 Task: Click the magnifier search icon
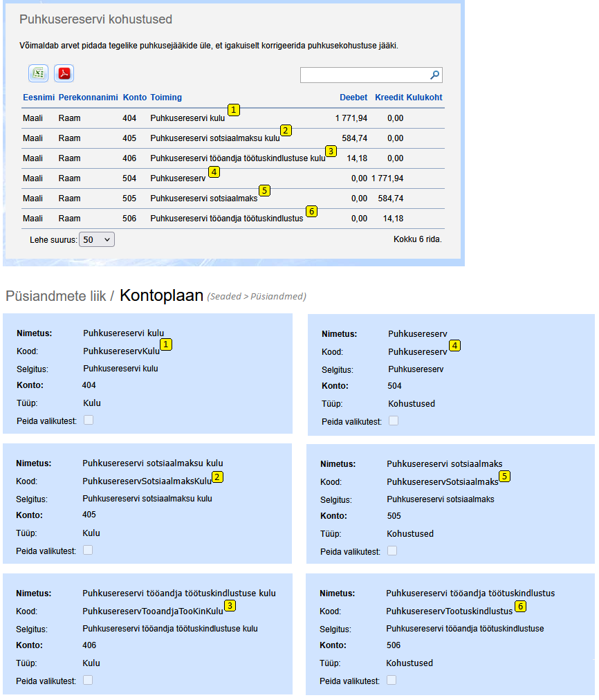coord(434,75)
